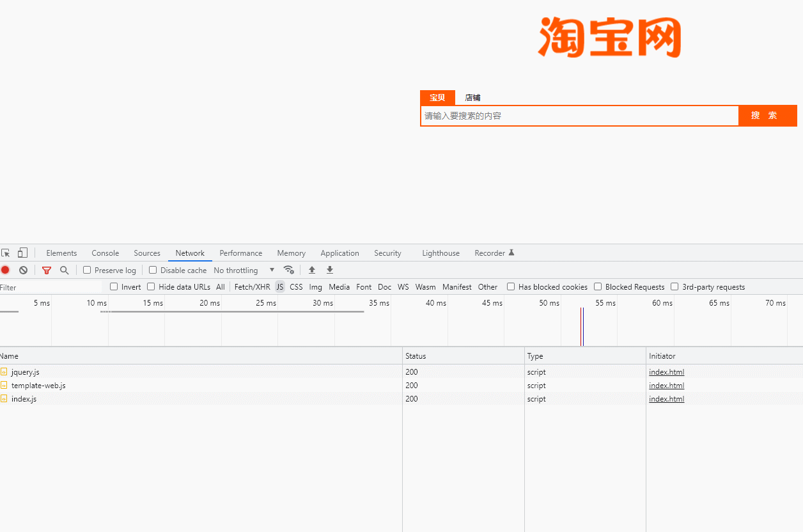Switch to the Application tab
Image resolution: width=803 pixels, height=532 pixels.
340,253
